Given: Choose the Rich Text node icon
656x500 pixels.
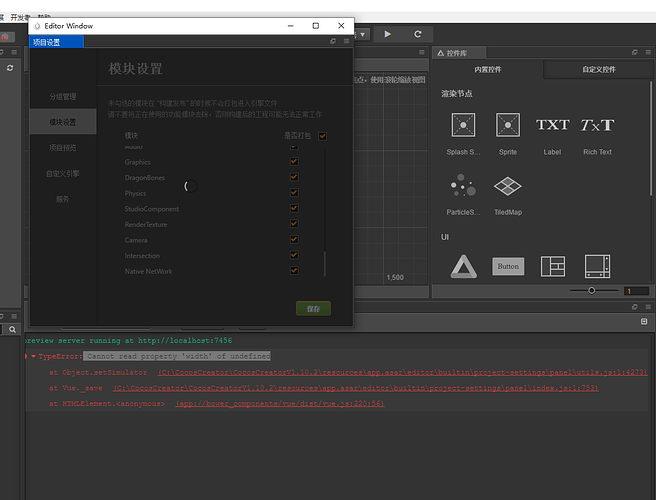Looking at the screenshot, I should [597, 125].
